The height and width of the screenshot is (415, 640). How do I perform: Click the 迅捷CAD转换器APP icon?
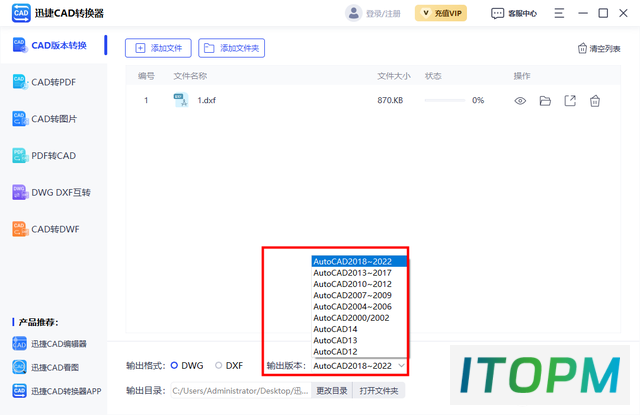click(x=20, y=391)
